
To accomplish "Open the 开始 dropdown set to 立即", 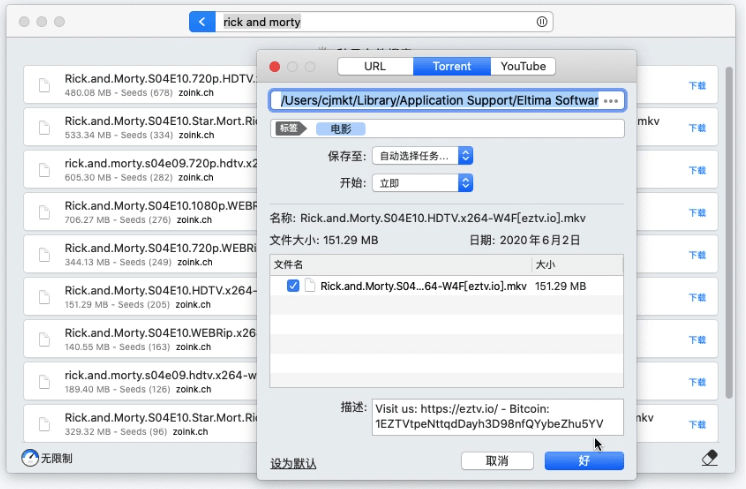I will [422, 183].
